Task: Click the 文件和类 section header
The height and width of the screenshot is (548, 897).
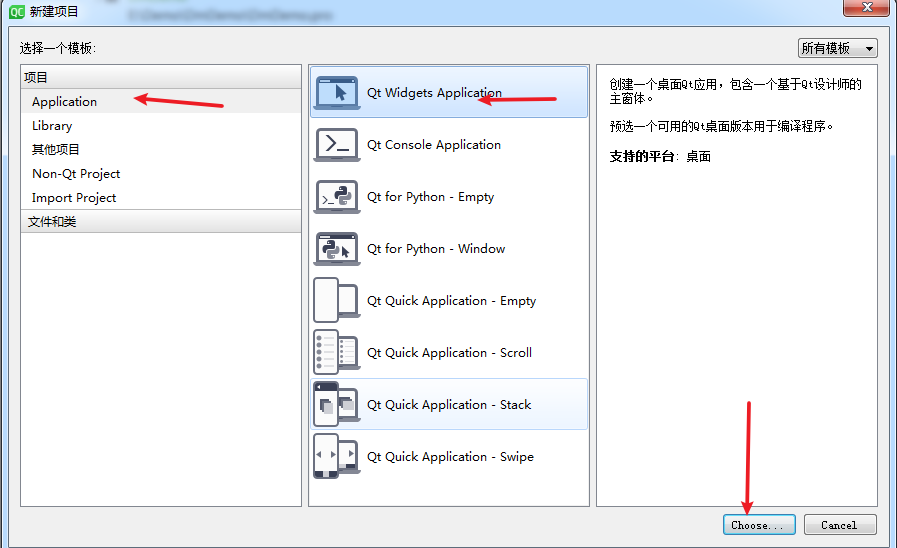Action: pos(161,221)
